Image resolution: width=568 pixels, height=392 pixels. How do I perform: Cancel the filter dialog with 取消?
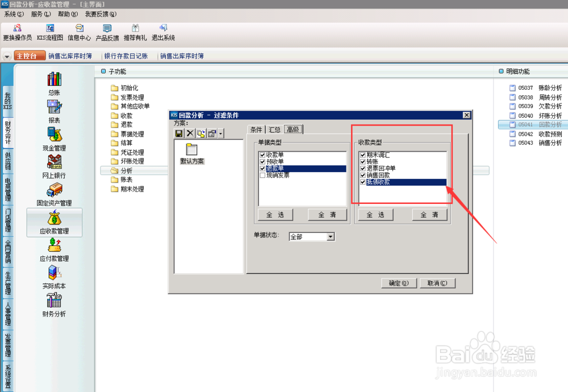(437, 283)
